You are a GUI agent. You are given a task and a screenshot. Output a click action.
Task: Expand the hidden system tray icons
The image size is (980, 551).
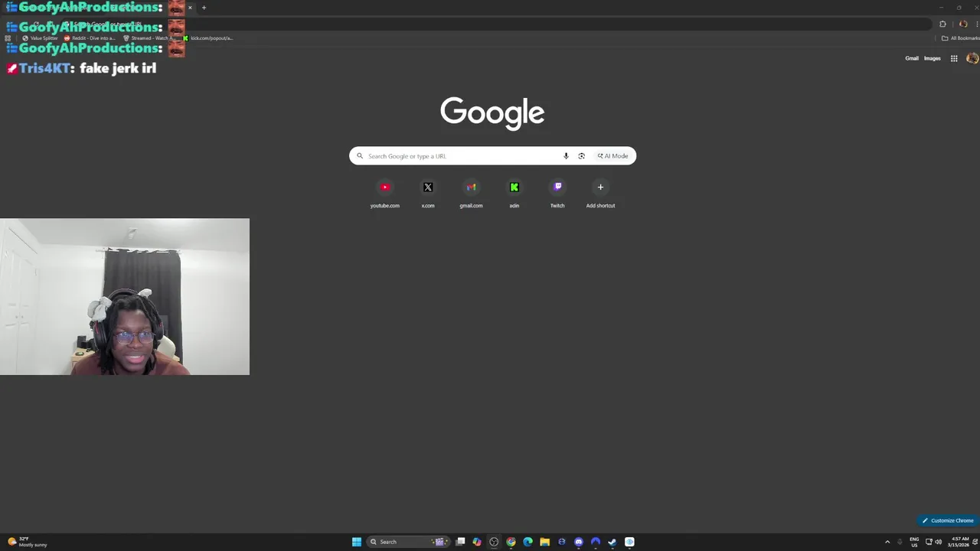click(x=887, y=542)
